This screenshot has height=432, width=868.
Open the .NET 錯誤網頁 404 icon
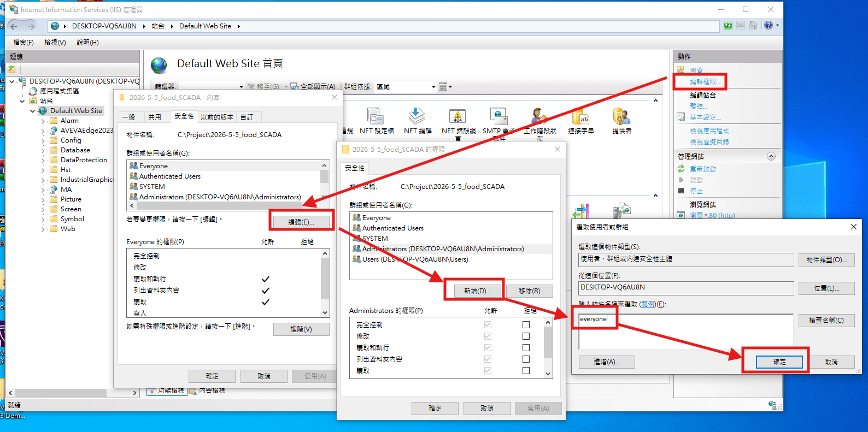point(458,116)
